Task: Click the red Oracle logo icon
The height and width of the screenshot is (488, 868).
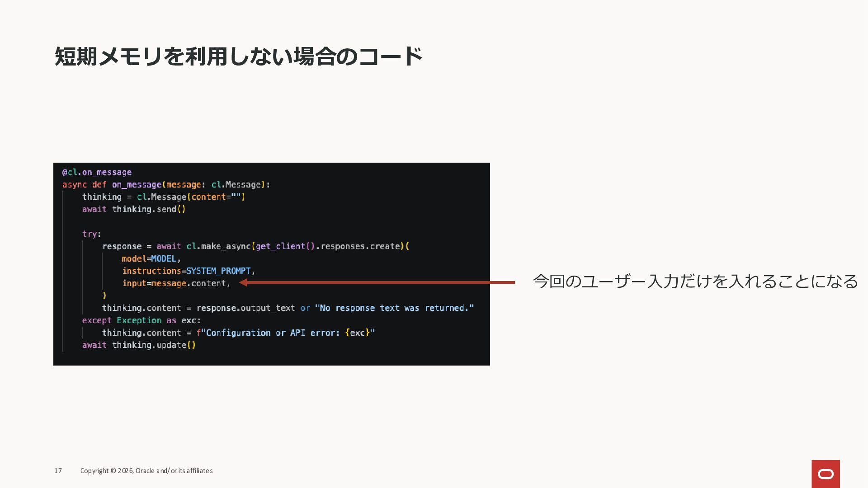Action: pos(826,474)
